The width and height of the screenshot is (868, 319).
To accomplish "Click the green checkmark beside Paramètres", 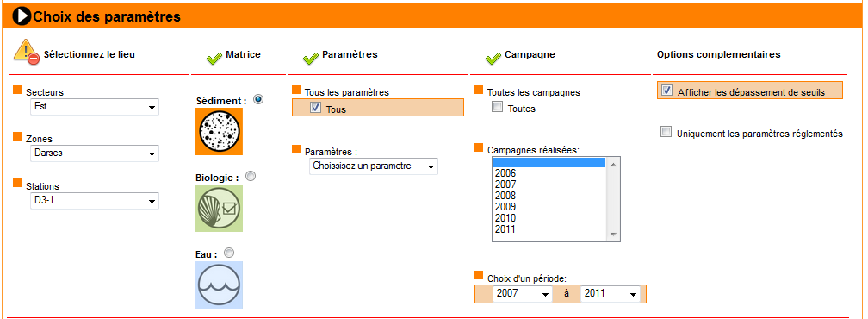I will 311,58.
